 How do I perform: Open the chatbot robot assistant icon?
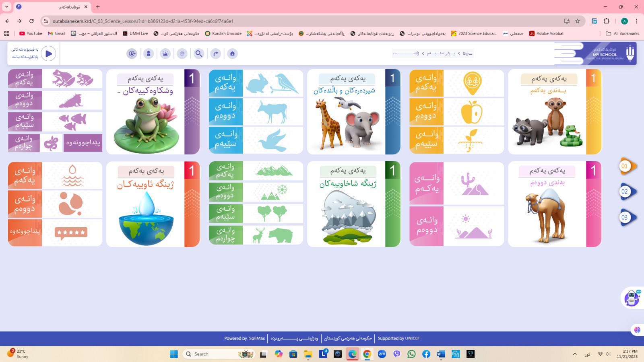[x=632, y=298]
